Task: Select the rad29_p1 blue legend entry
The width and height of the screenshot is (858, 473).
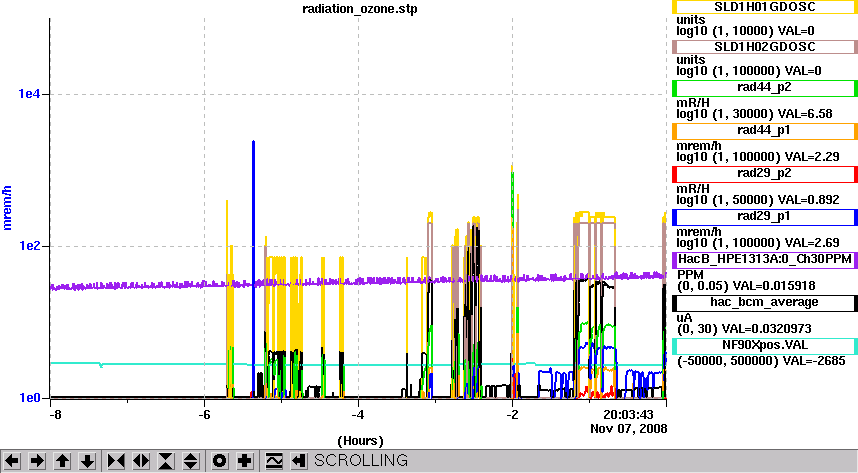Action: point(764,217)
